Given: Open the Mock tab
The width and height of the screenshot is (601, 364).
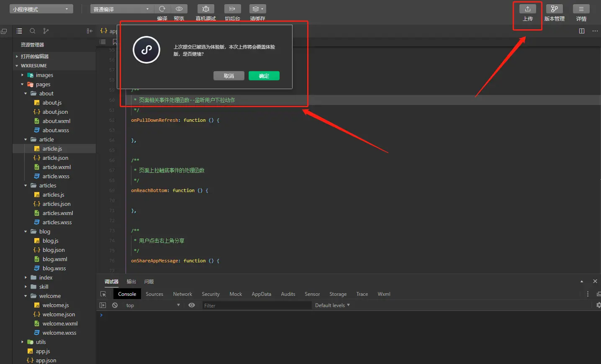Looking at the screenshot, I should click(x=236, y=294).
